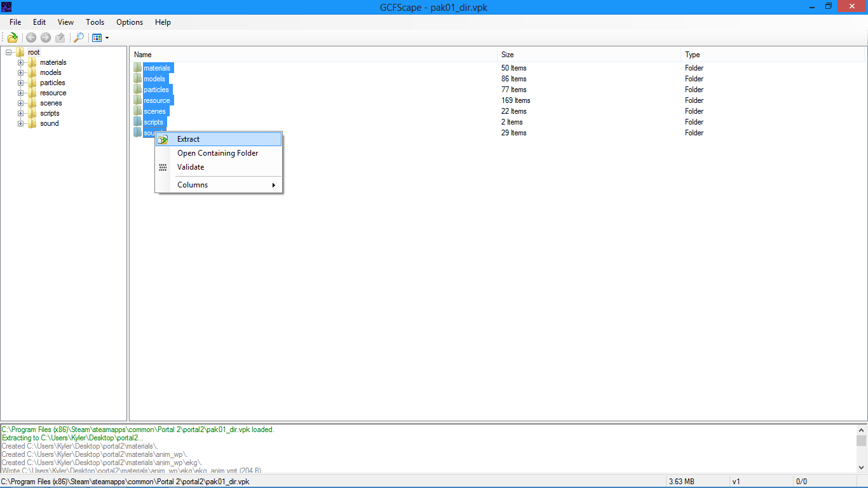Select the sound label in tree
Screen dimensions: 868x488
click(x=50, y=123)
